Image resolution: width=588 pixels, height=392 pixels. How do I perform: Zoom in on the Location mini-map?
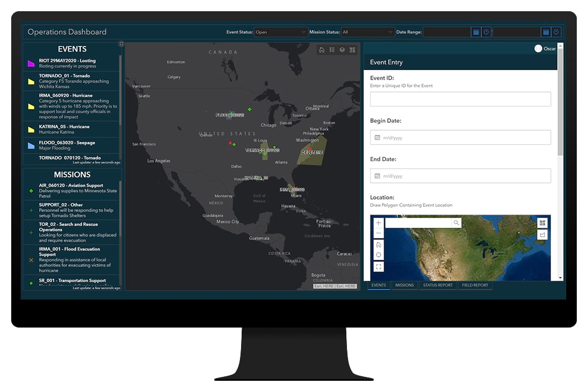click(x=378, y=223)
